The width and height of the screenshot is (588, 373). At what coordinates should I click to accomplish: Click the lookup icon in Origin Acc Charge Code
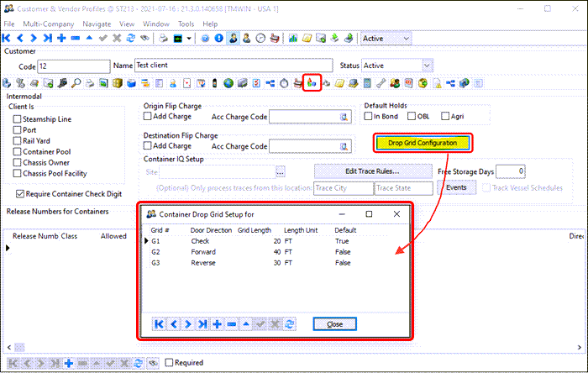pyautogui.click(x=343, y=118)
